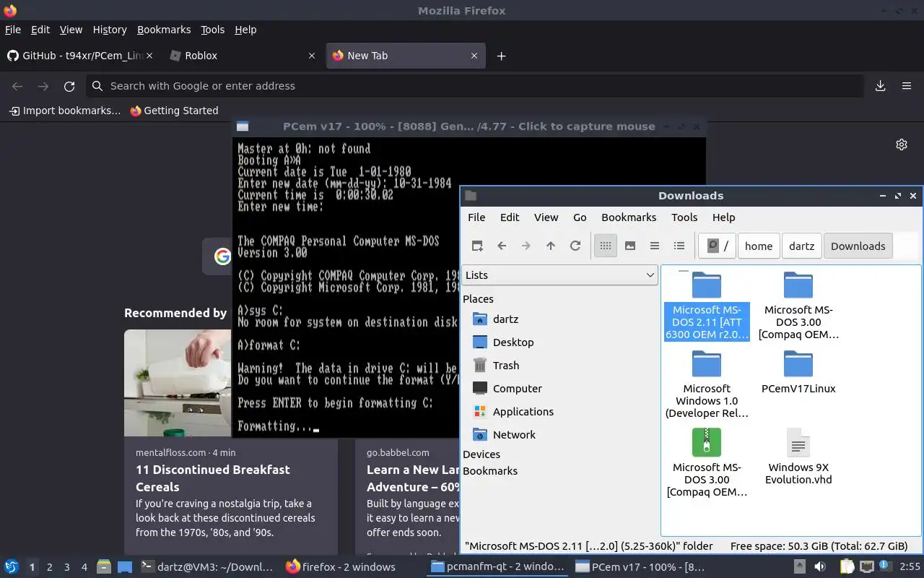This screenshot has height=578, width=924.
Task: Open the file manager View menu
Action: pos(546,217)
